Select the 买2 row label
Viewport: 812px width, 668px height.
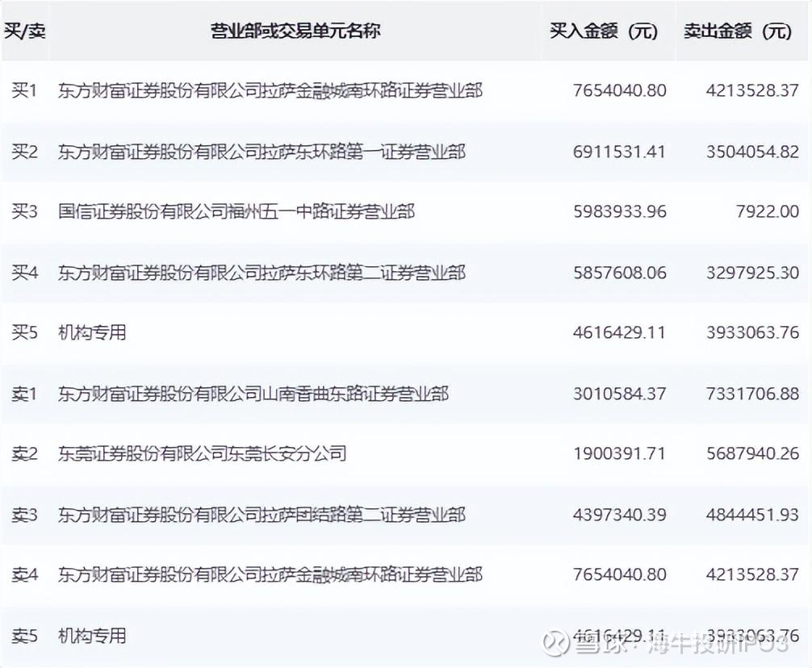(x=25, y=152)
